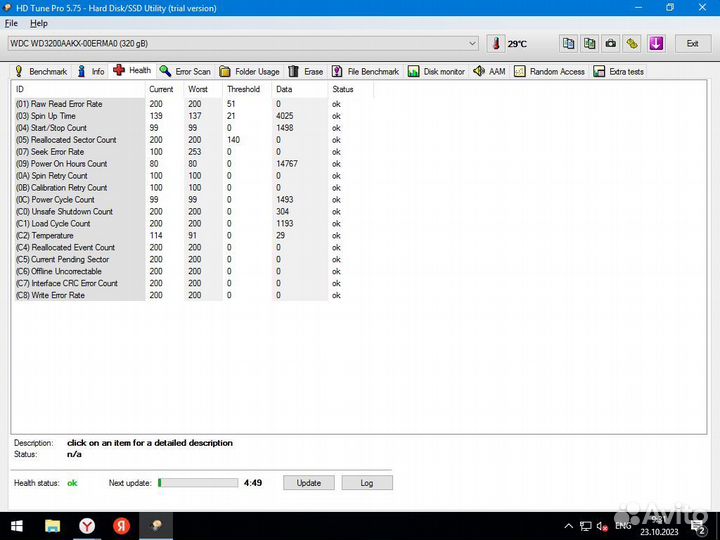Open File Explorer from the taskbar
The height and width of the screenshot is (540, 720).
point(52,526)
